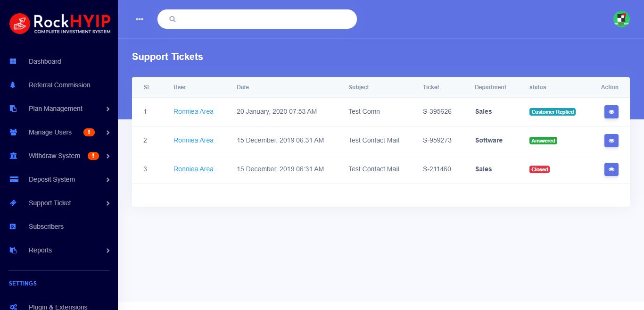
Task: View the Closed ticket S-211460 eye button
Action: point(611,169)
